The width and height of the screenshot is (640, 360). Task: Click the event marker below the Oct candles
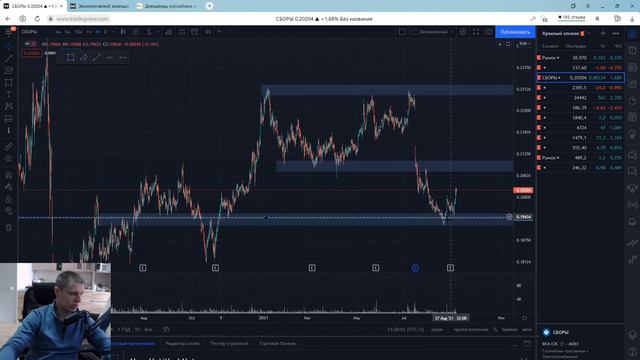click(216, 268)
